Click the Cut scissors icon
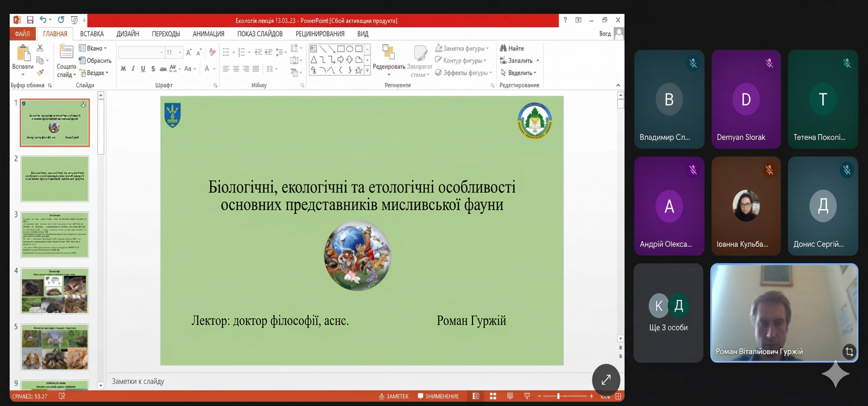The width and height of the screenshot is (868, 406). tap(40, 48)
